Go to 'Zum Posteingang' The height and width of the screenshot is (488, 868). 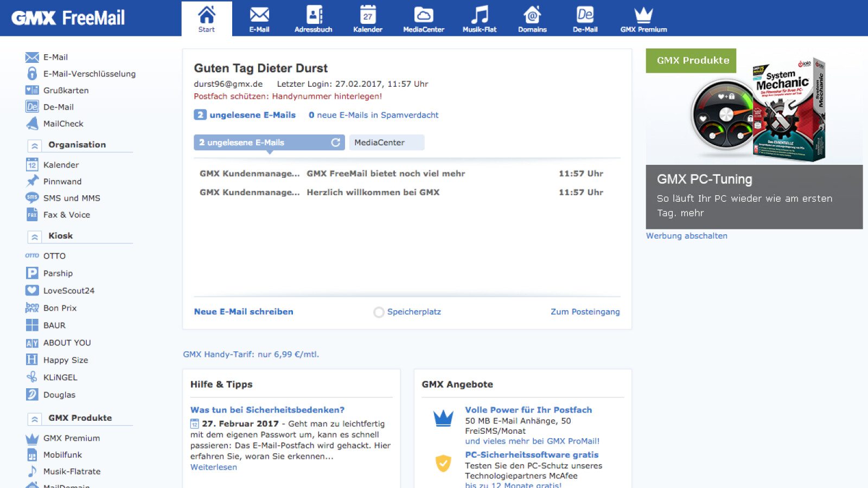585,312
